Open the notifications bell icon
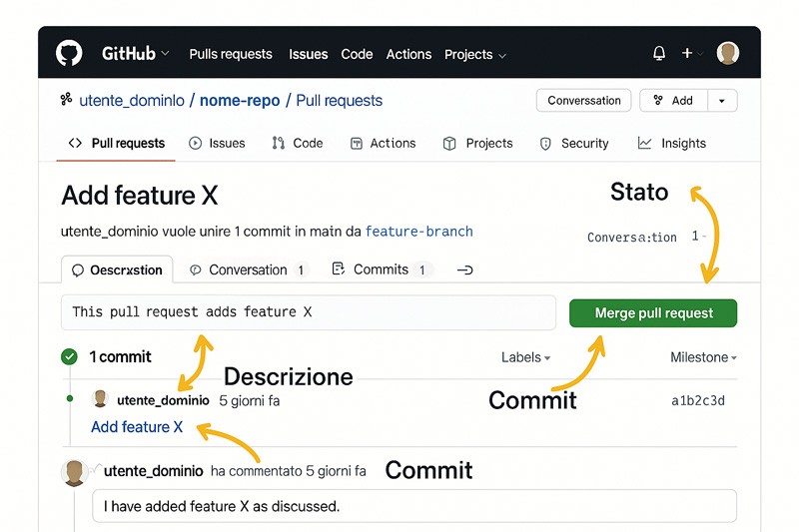This screenshot has width=799, height=532. [x=659, y=53]
